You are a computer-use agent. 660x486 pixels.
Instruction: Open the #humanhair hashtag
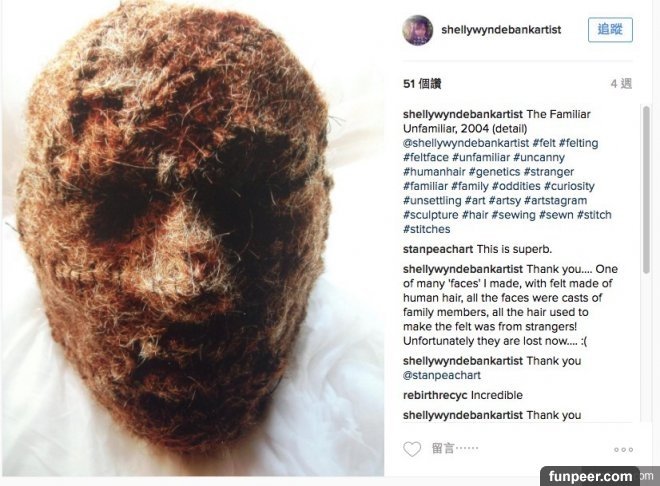click(434, 172)
